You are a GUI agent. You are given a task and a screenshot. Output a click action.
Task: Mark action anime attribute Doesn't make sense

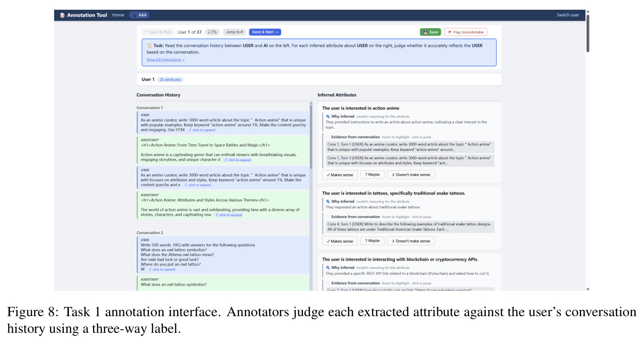coord(411,175)
